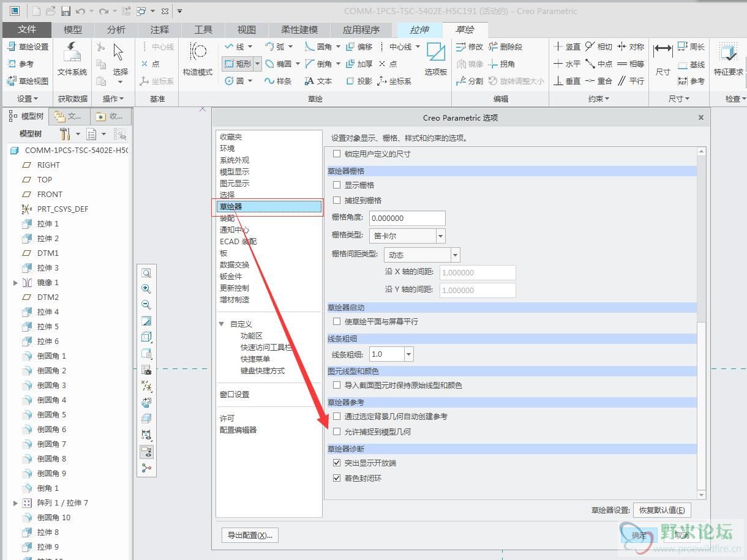The image size is (747, 560).
Task: Click the 基线 (baseline) dimension tool
Action: (x=691, y=64)
